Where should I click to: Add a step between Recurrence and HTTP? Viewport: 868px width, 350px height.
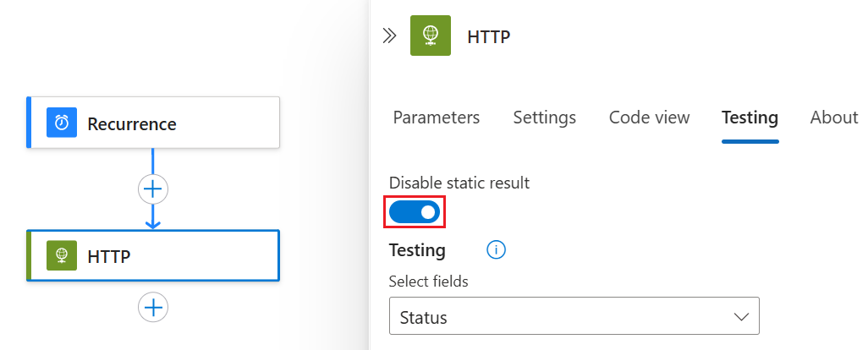(153, 189)
